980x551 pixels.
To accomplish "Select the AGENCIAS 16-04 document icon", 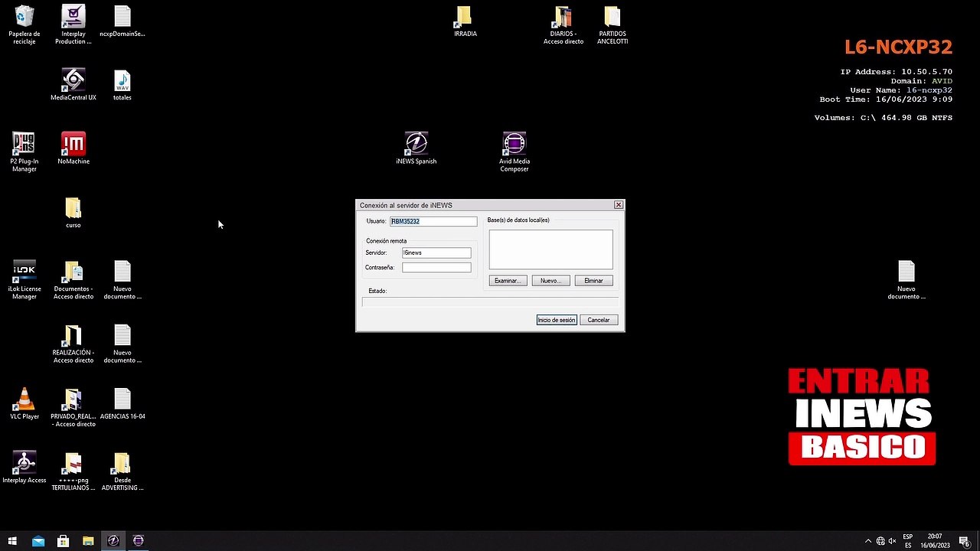I will pos(122,403).
